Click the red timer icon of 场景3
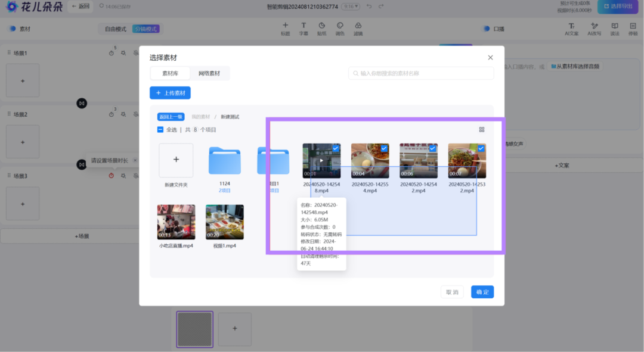This screenshot has height=352, width=644. [x=112, y=176]
